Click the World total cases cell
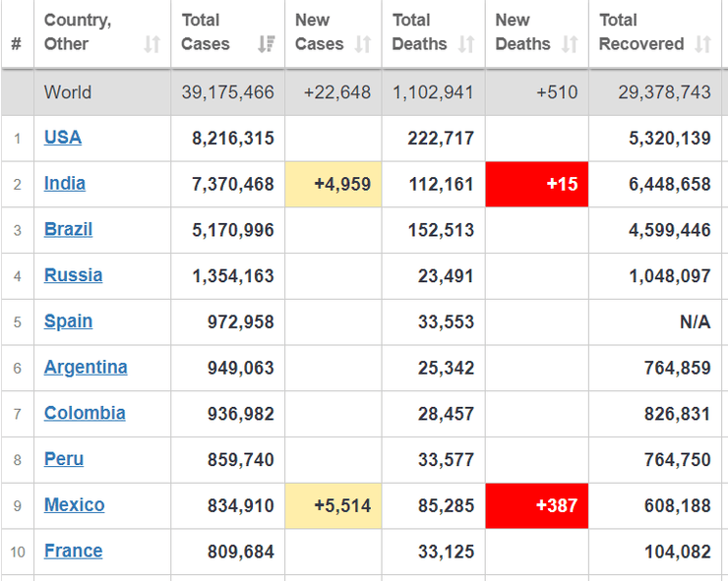The width and height of the screenshot is (728, 581). coord(227,92)
